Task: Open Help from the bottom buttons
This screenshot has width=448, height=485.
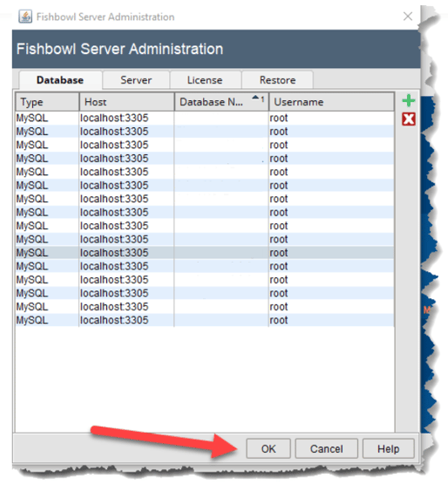Action: coord(388,448)
